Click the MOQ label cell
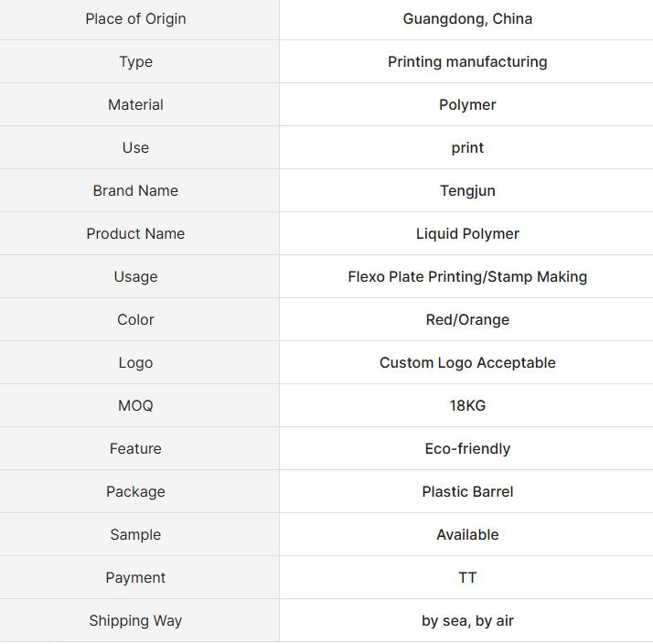 (135, 406)
